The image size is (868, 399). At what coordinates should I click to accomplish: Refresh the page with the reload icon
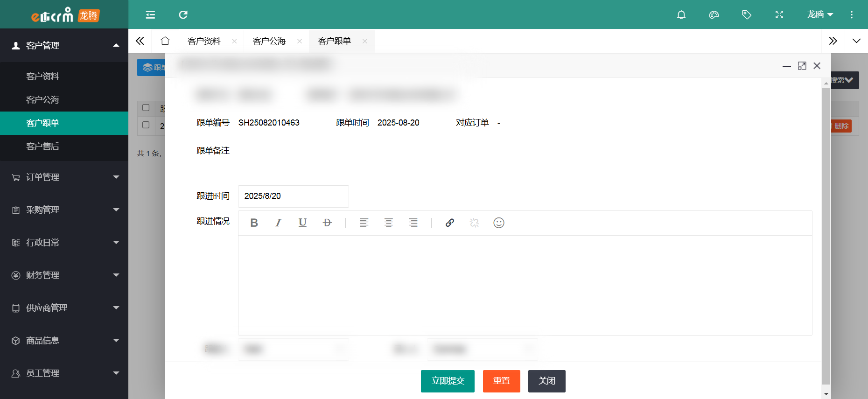tap(183, 14)
